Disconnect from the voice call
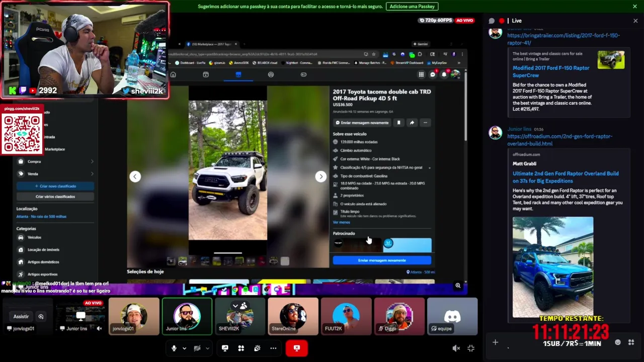Screen dimensions: 644x362 297,348
